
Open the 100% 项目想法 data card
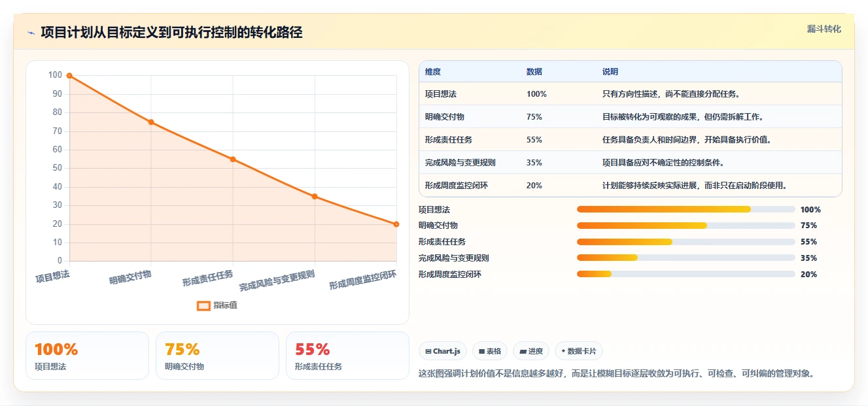click(x=87, y=356)
